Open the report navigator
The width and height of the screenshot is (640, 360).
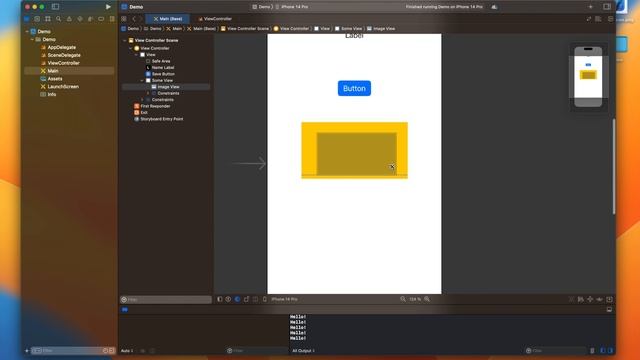click(x=112, y=19)
